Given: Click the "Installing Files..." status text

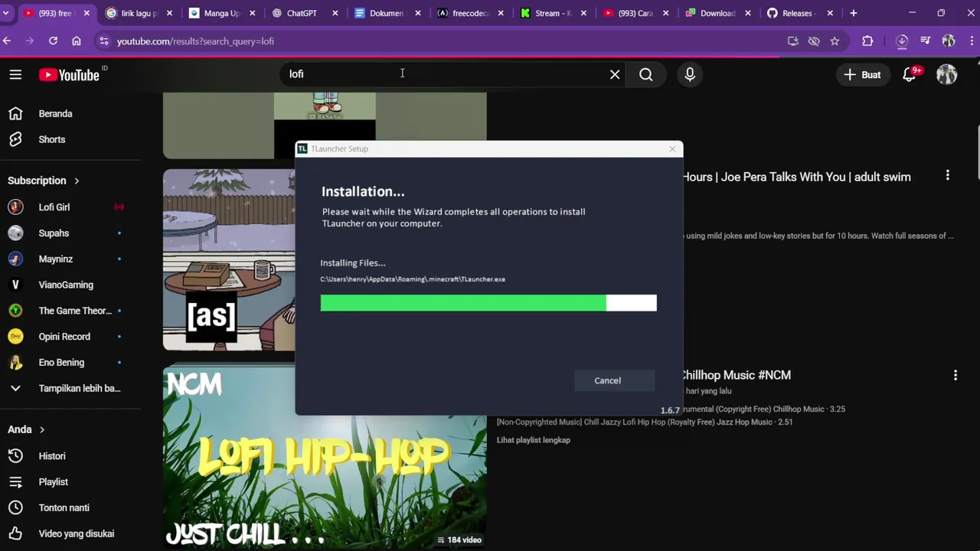Looking at the screenshot, I should pos(353,263).
